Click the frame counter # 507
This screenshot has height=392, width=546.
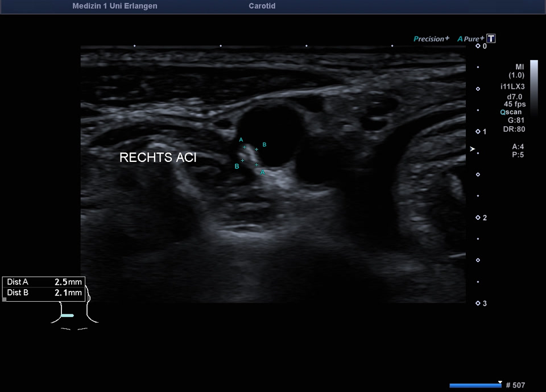515,385
